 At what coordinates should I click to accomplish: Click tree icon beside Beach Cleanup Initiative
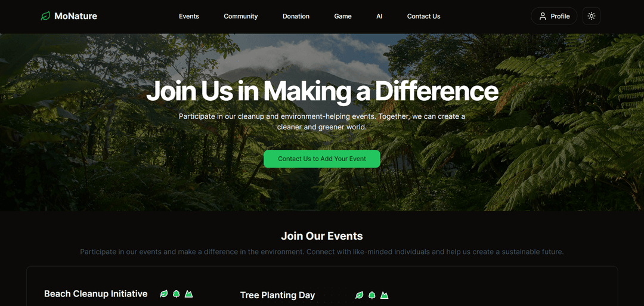tap(176, 293)
